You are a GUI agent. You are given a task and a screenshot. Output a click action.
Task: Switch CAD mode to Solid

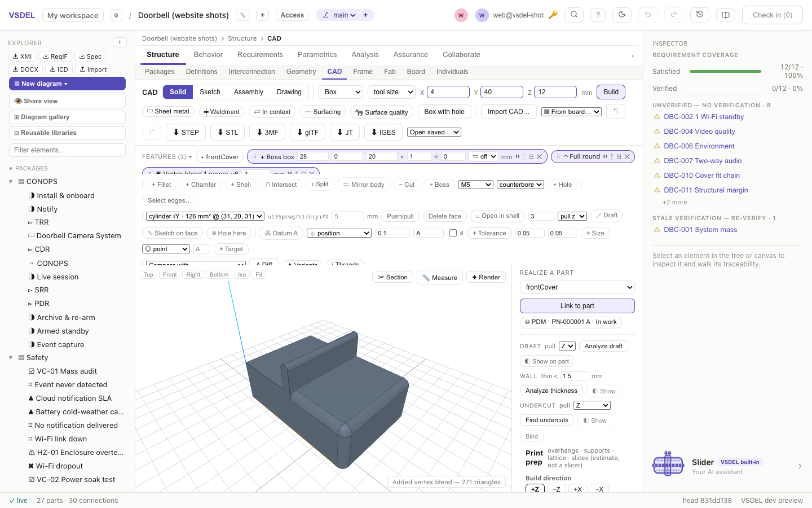point(178,92)
